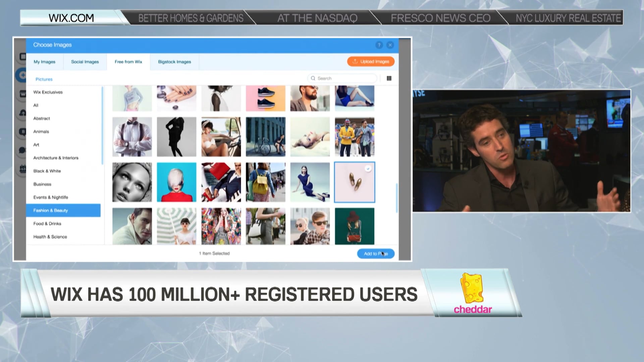Open the Wix Blog icon in the sidebar
Screen dimensions: 644x362
click(23, 131)
